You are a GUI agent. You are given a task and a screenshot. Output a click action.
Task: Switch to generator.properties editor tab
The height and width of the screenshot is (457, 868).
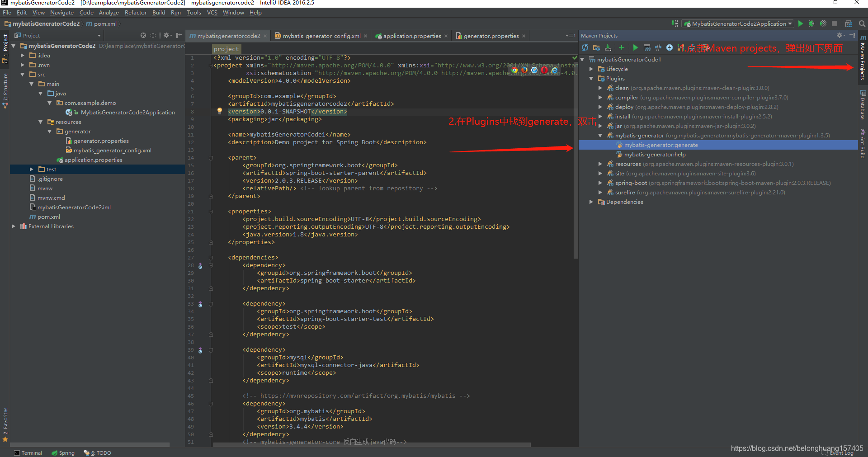pos(491,36)
